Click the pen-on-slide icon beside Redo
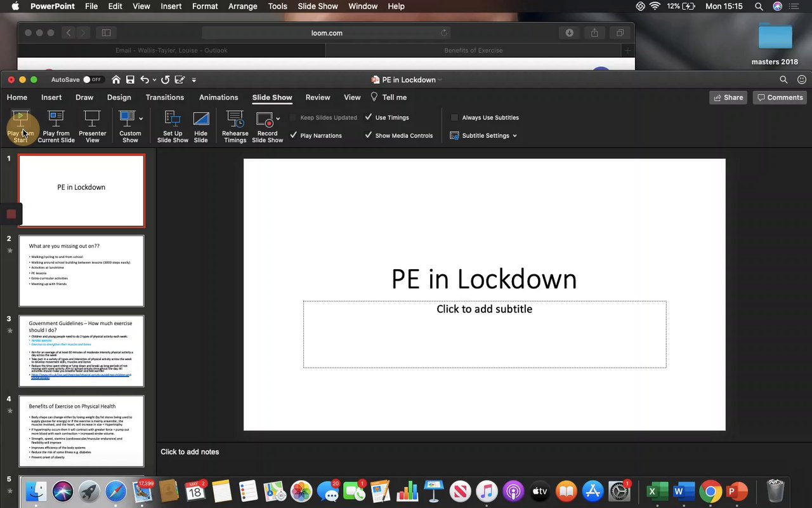 coord(180,79)
